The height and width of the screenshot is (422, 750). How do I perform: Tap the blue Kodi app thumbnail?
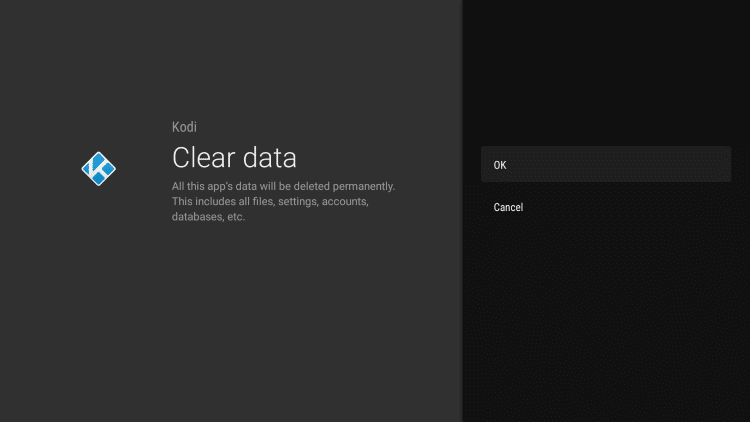point(99,169)
